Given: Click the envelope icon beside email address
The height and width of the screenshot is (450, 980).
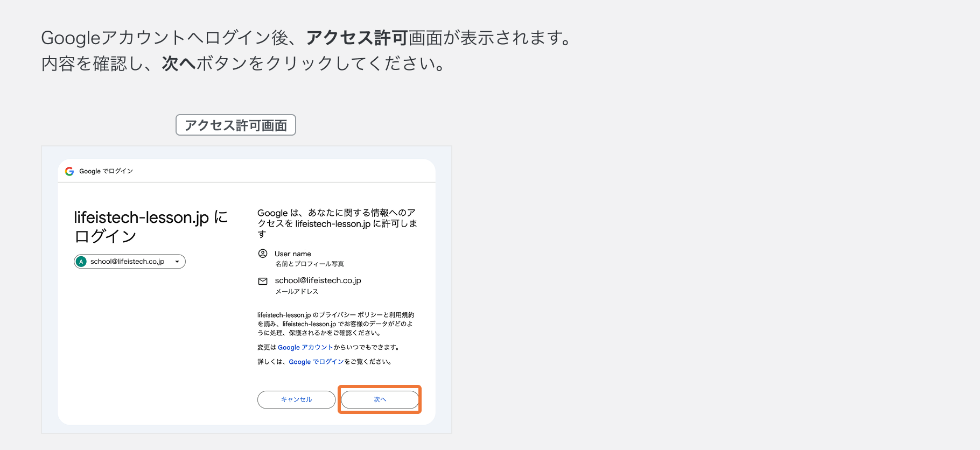Looking at the screenshot, I should pyautogui.click(x=263, y=281).
